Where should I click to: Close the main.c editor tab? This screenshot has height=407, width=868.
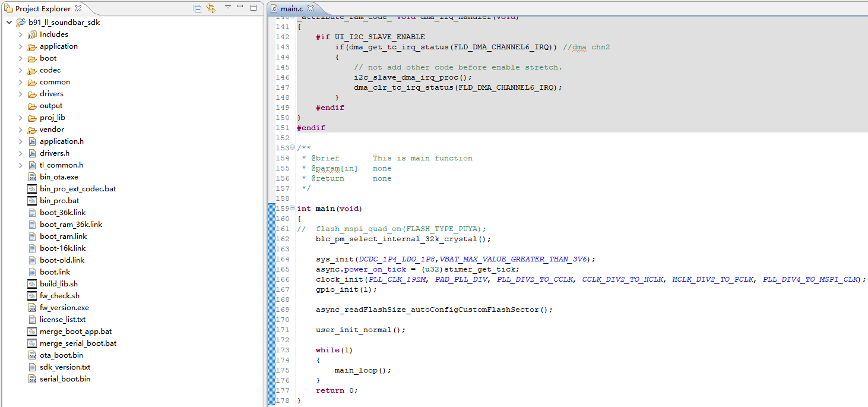coord(311,8)
